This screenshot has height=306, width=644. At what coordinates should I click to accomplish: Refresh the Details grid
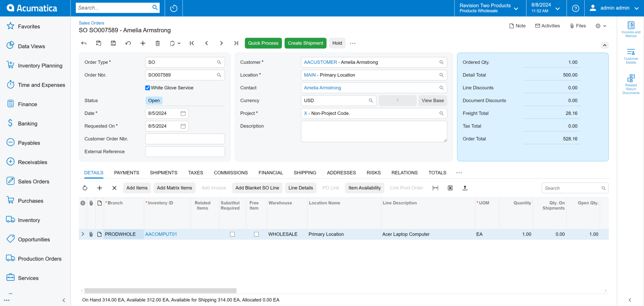(x=85, y=188)
